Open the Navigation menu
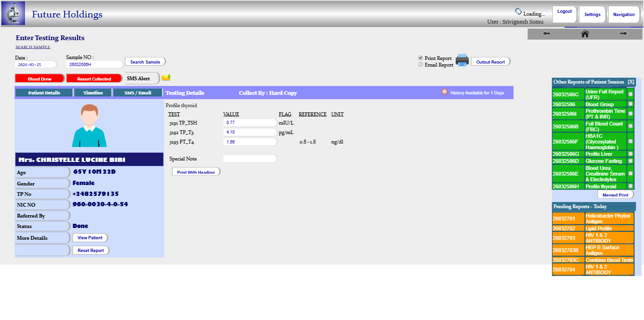 (624, 15)
